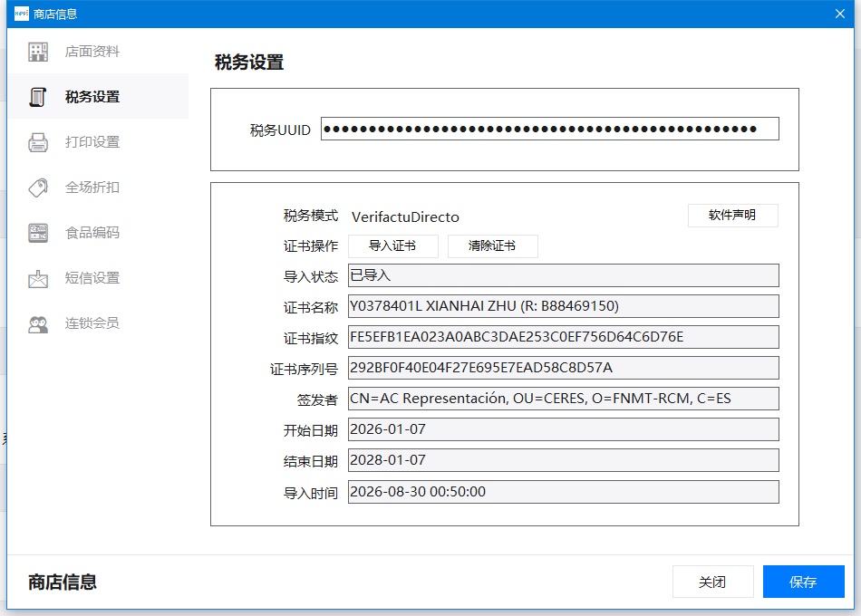Close the 商店信息 window
Image resolution: width=861 pixels, height=616 pixels.
(839, 14)
